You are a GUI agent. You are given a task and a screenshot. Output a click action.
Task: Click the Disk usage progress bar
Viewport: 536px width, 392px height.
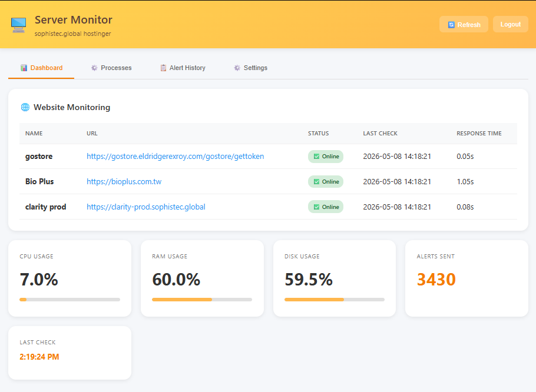(x=335, y=300)
